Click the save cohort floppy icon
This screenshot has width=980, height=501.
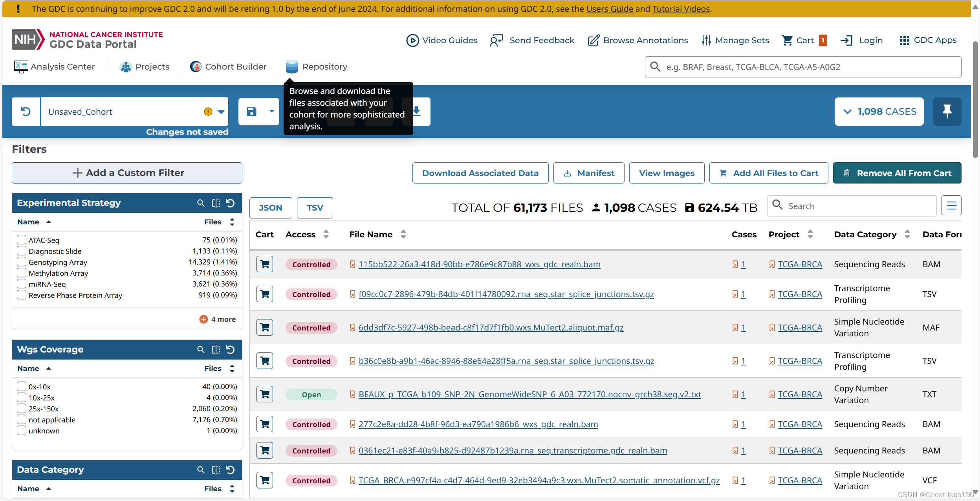point(252,112)
